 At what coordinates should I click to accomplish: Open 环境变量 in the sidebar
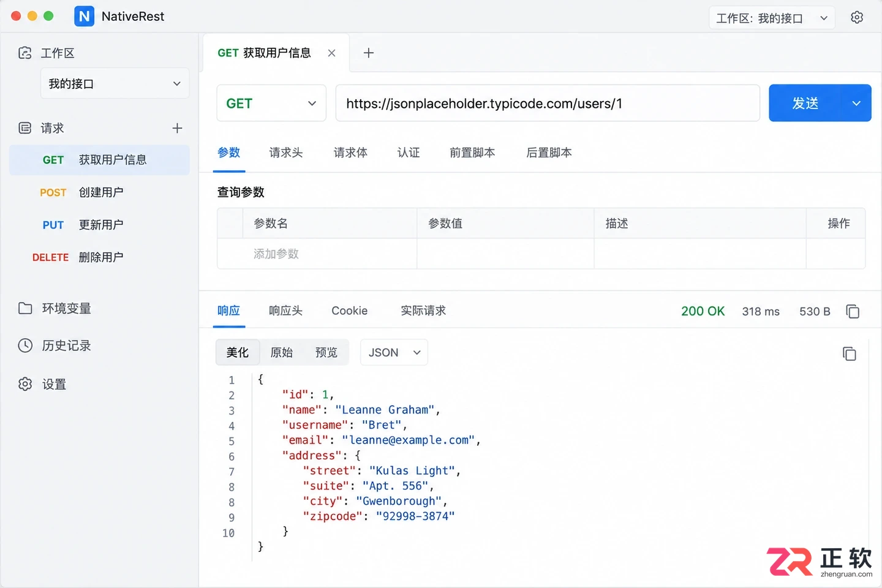pos(66,308)
